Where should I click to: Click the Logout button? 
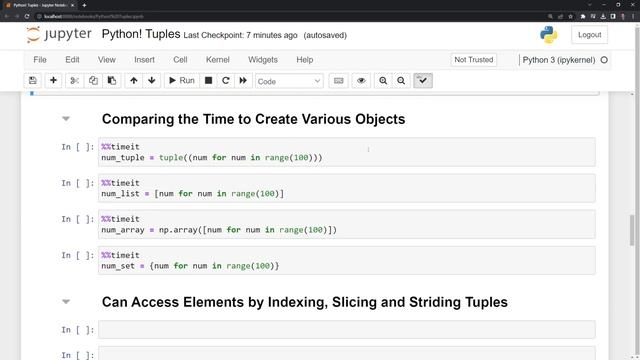pos(589,35)
